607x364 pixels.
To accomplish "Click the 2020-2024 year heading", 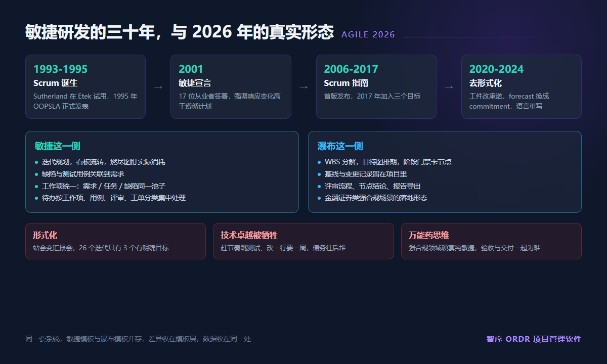I will point(497,69).
